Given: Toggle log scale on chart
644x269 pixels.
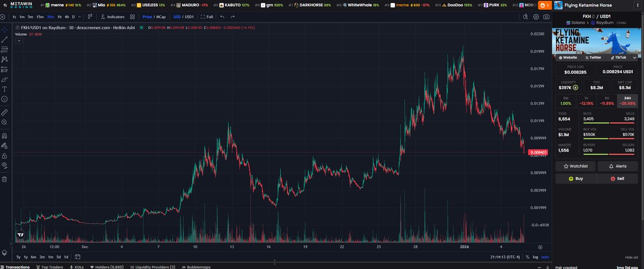Looking at the screenshot, I should click(535, 257).
